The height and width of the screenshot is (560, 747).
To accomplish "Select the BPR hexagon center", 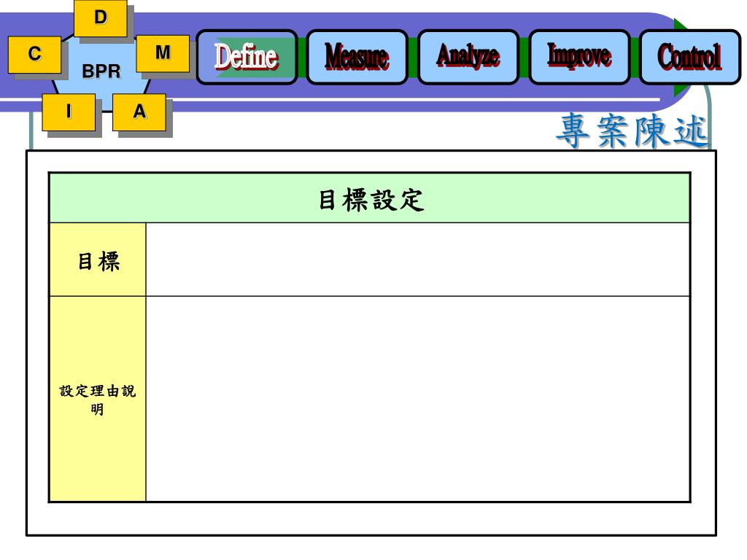I will [101, 71].
